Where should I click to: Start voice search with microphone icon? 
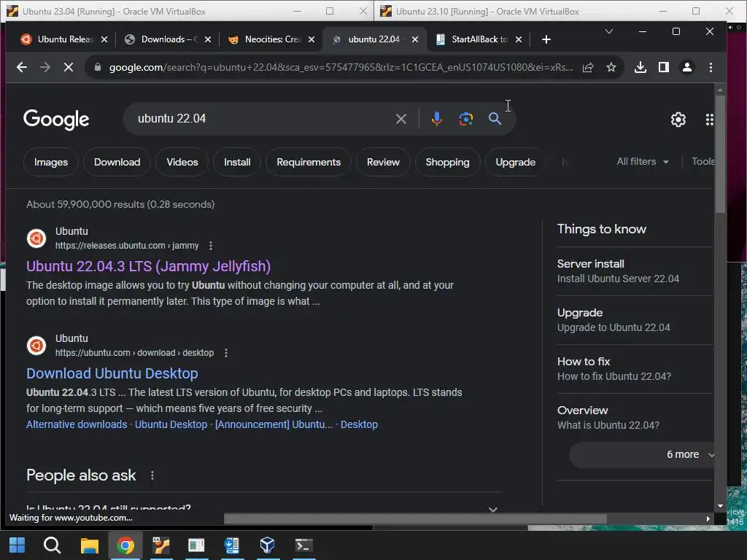pos(436,119)
